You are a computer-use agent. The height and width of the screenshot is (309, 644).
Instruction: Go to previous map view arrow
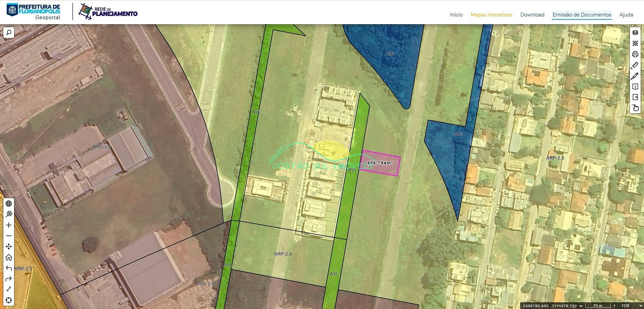[9, 268]
